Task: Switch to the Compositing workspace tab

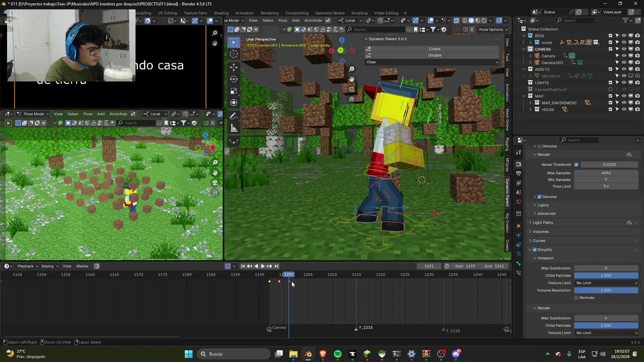Action: (297, 13)
